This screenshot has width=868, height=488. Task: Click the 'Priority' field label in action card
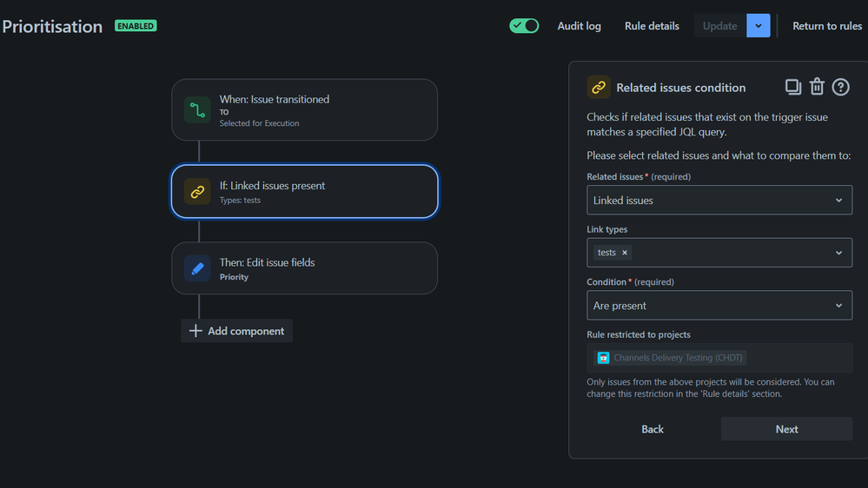click(234, 277)
